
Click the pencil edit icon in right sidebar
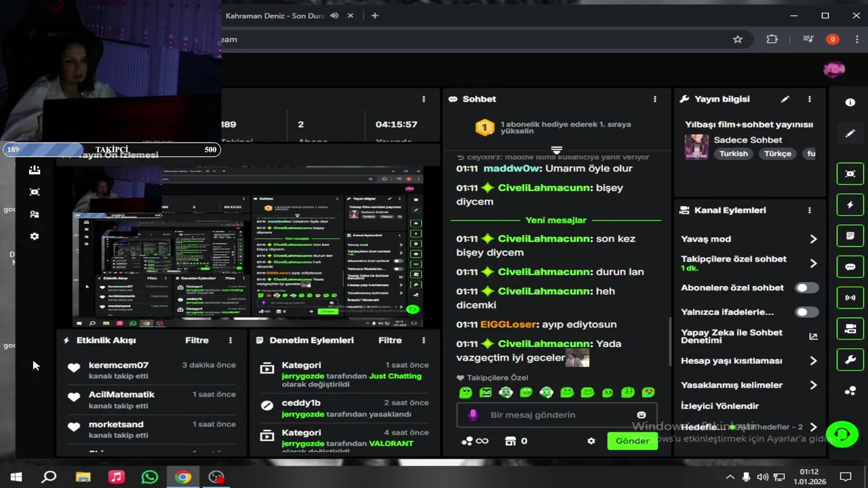(x=850, y=134)
